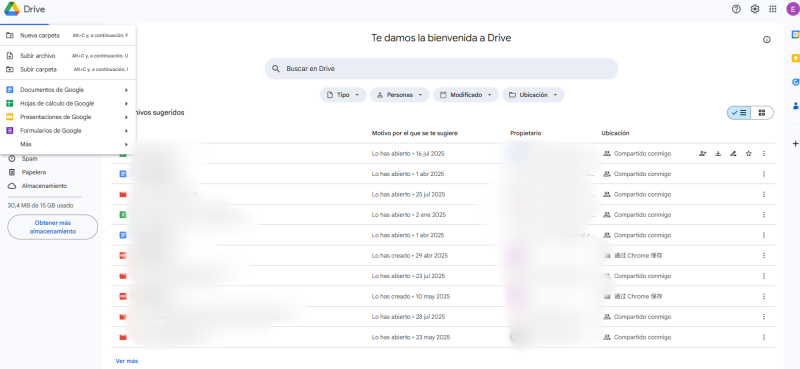Click the Ver más link
Viewport: 800px width, 369px height.
pos(127,361)
